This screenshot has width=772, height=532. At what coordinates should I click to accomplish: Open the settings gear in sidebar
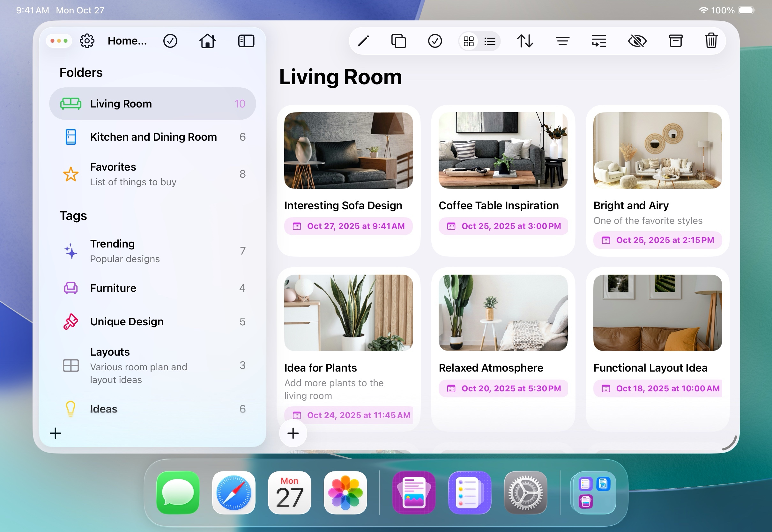[87, 41]
